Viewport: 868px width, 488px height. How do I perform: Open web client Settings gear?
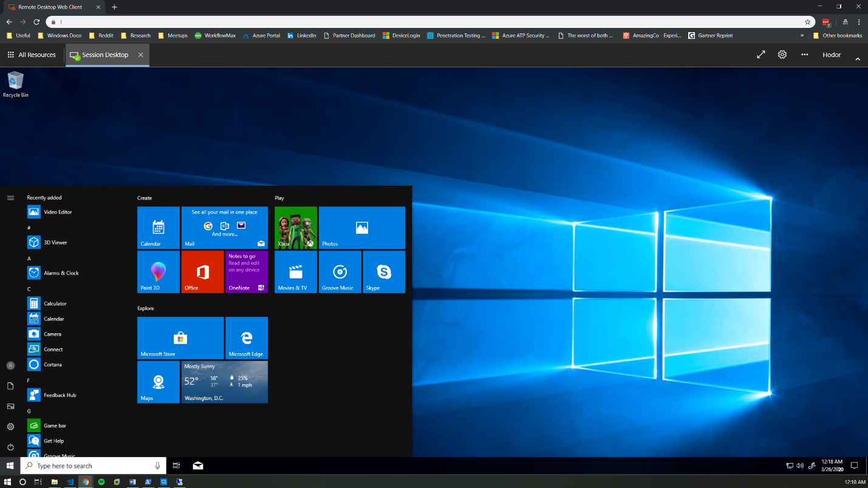tap(782, 55)
